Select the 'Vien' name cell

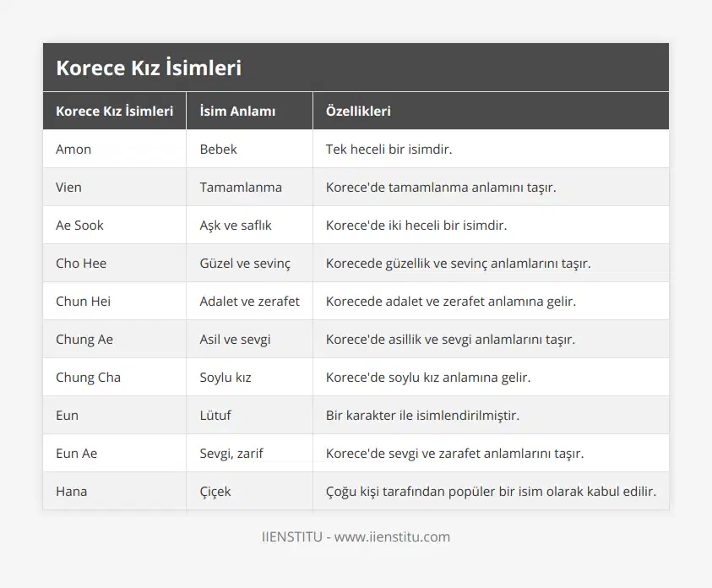coord(69,187)
